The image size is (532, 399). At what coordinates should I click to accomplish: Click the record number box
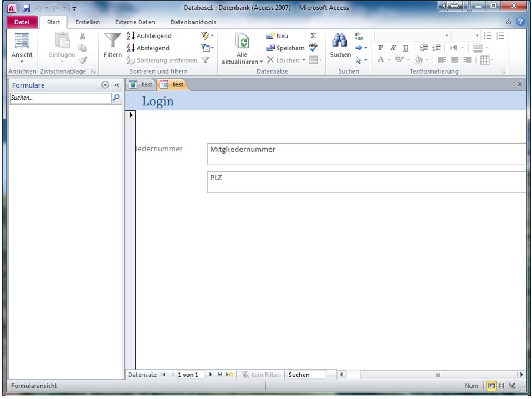[x=190, y=375]
